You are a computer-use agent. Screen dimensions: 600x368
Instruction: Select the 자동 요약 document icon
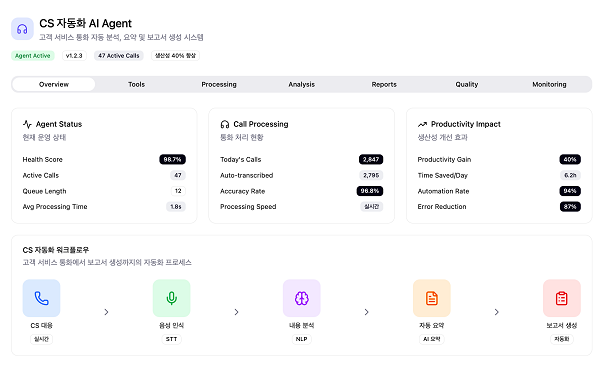(432, 298)
